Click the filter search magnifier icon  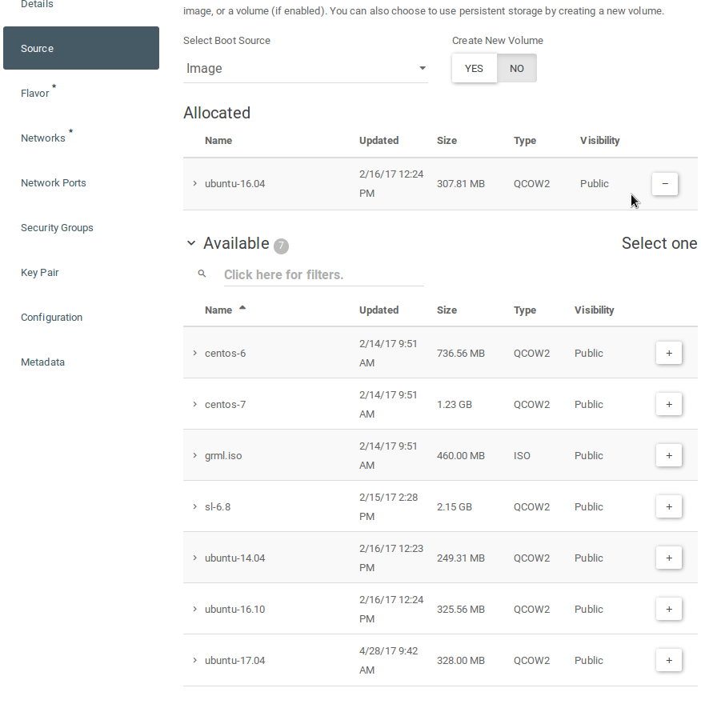(202, 274)
